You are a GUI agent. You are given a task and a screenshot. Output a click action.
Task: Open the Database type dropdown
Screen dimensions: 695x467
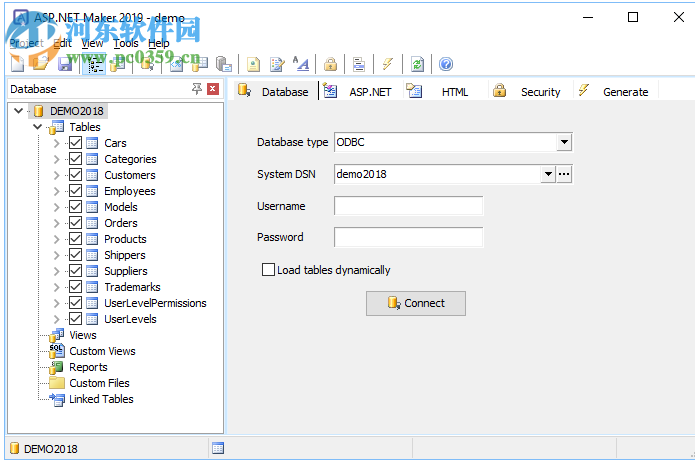564,142
